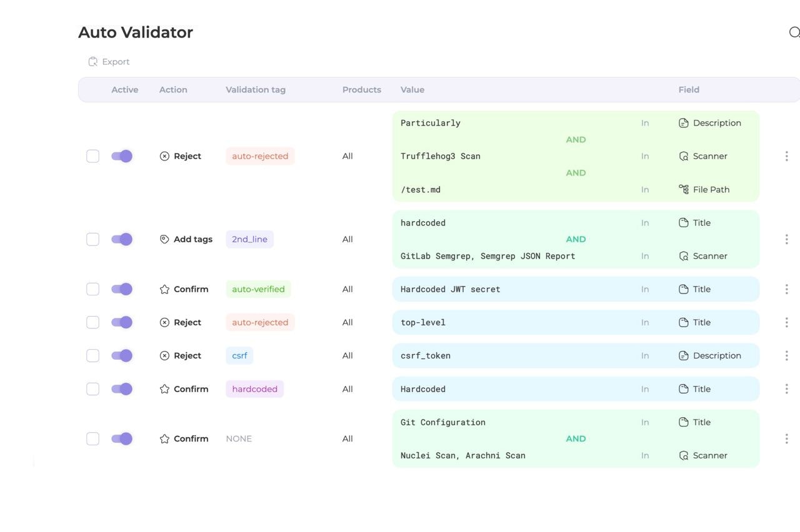
Task: Open the options menu on the Git Configuration rule
Action: (x=786, y=438)
